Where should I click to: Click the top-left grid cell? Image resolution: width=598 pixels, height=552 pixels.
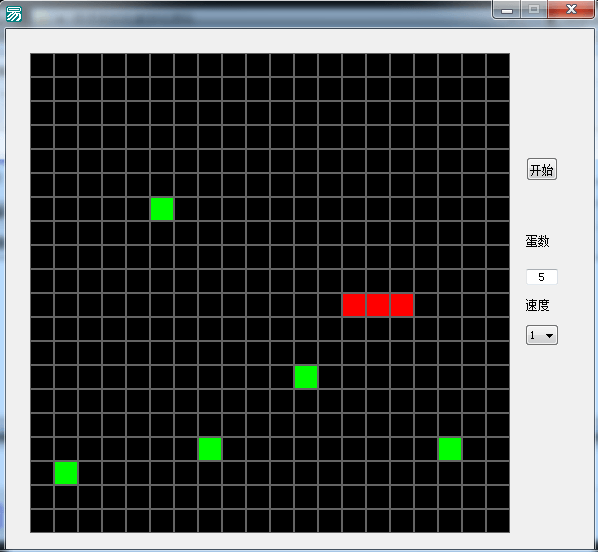coord(42,65)
